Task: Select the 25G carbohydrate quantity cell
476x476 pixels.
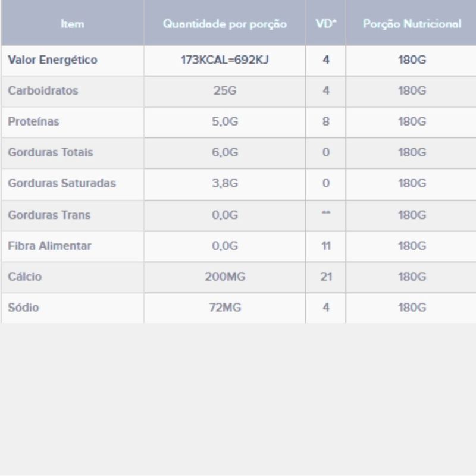Action: pyautogui.click(x=224, y=91)
